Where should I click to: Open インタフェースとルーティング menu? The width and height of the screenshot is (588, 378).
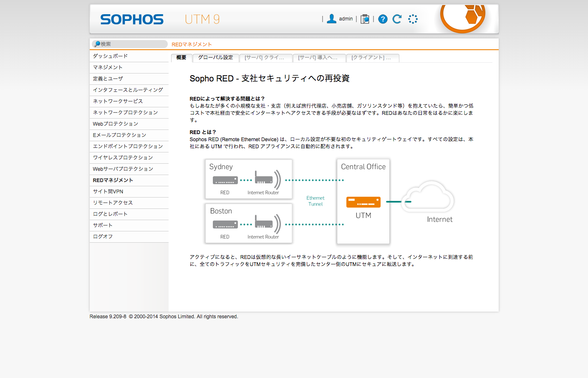point(129,90)
